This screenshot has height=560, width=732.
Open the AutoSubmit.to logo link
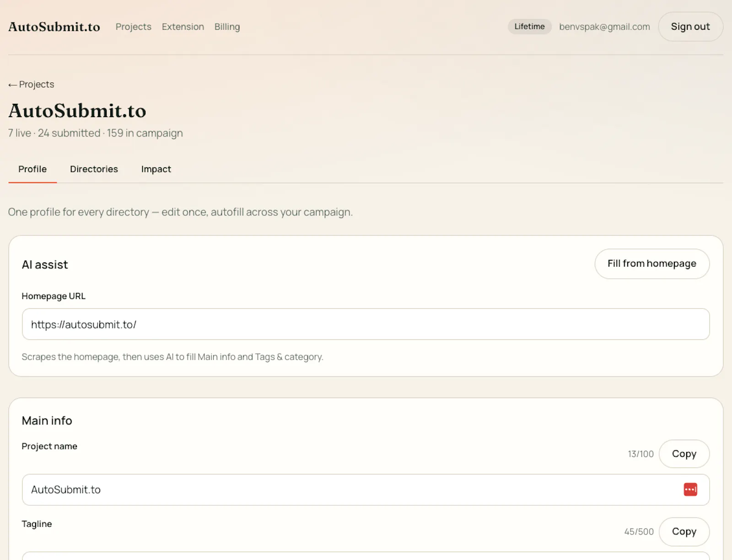pyautogui.click(x=54, y=27)
